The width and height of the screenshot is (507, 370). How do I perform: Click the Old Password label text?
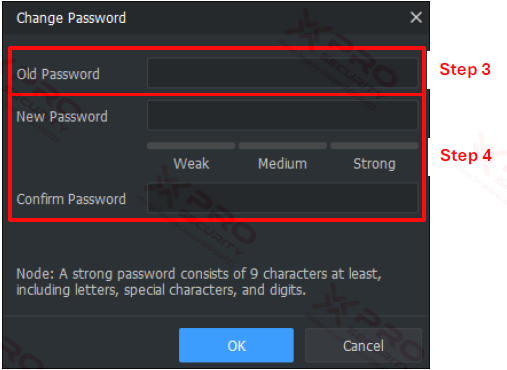pyautogui.click(x=58, y=74)
